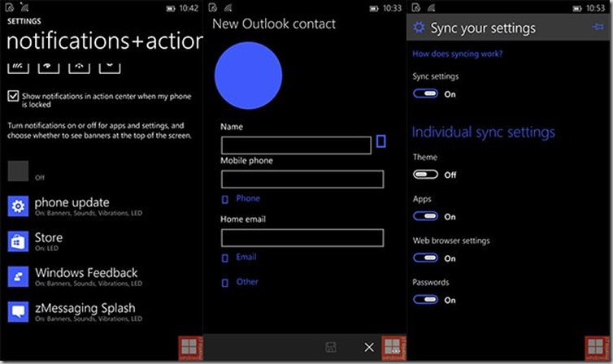The height and width of the screenshot is (364, 613).
Task: Tap the add icon next to Phone
Action: click(224, 200)
